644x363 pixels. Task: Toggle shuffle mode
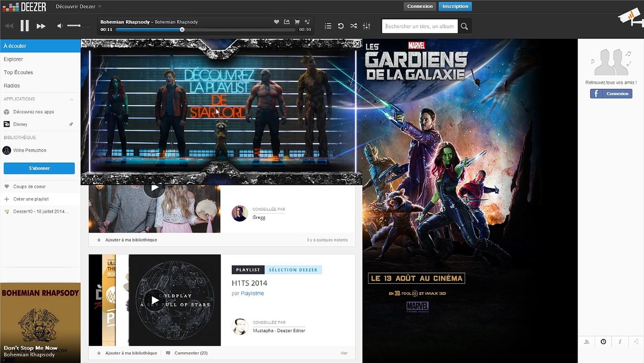point(353,26)
